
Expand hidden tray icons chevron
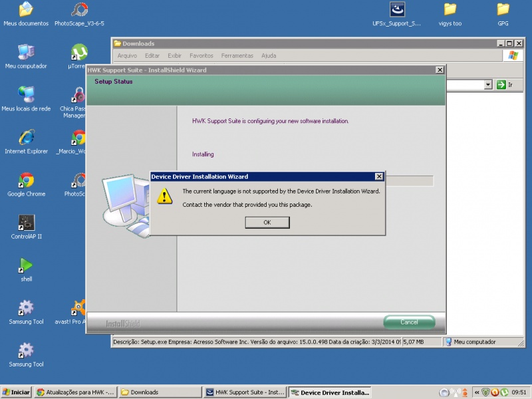click(x=477, y=392)
